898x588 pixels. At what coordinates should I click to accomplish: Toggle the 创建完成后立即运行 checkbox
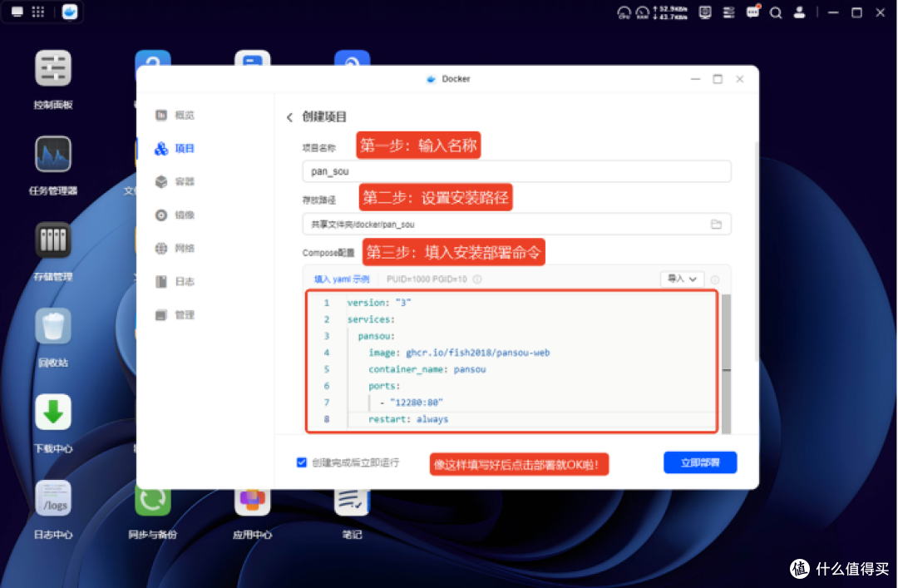tap(301, 462)
